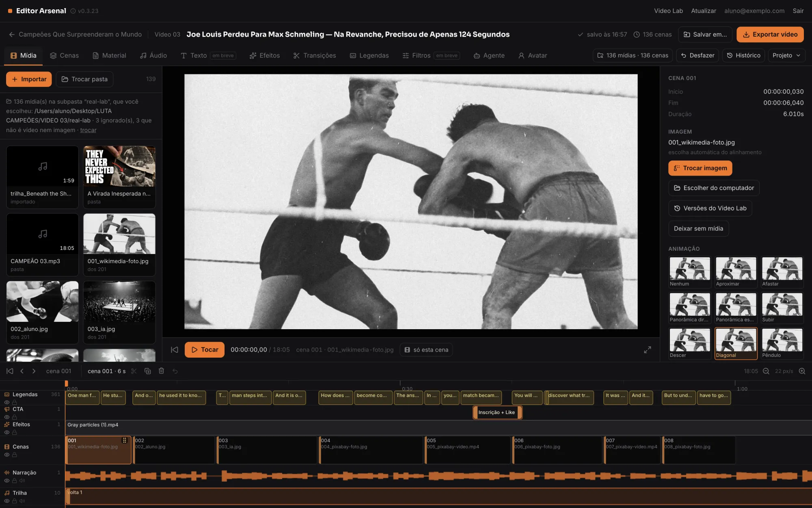The image size is (812, 508).
Task: Zoom in the timeline
Action: tap(802, 371)
